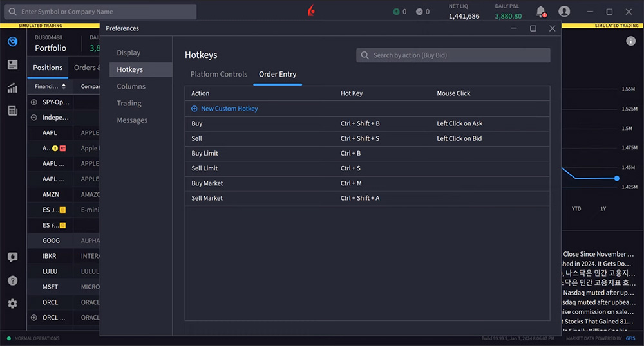644x346 pixels.
Task: Click the help question mark icon
Action: coord(12,280)
